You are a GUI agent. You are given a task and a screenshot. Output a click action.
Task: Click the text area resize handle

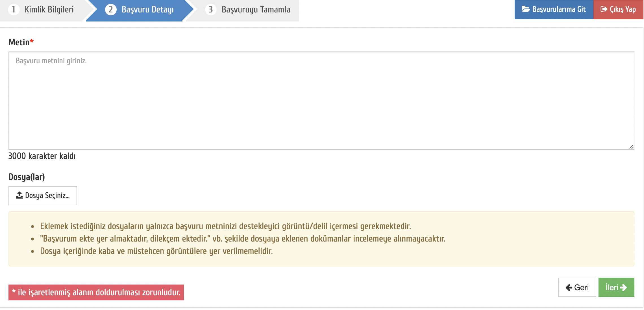pyautogui.click(x=631, y=147)
